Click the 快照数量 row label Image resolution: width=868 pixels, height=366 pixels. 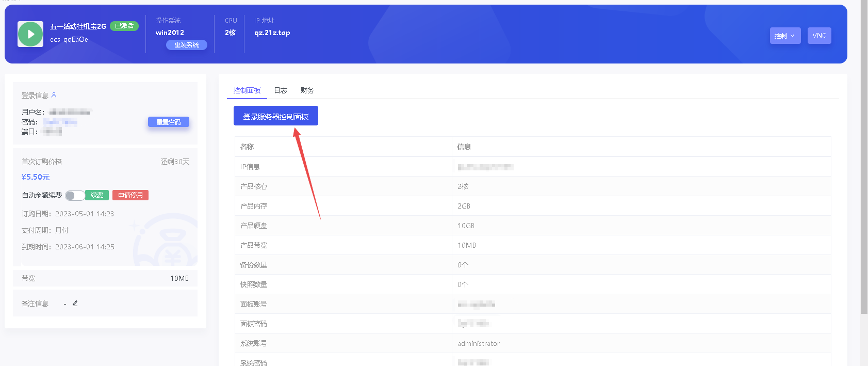(254, 284)
